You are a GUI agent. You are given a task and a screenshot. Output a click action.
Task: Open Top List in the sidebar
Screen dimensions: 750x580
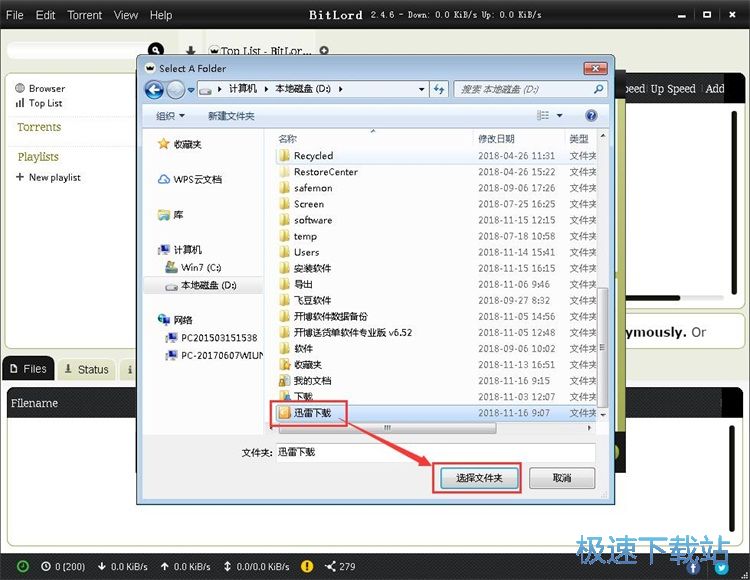click(39, 103)
